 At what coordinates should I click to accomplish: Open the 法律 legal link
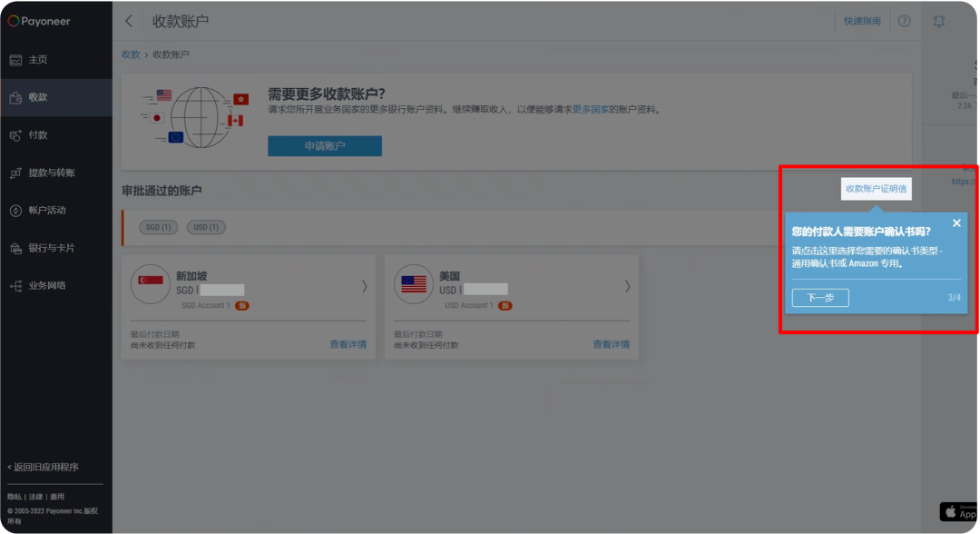(35, 497)
